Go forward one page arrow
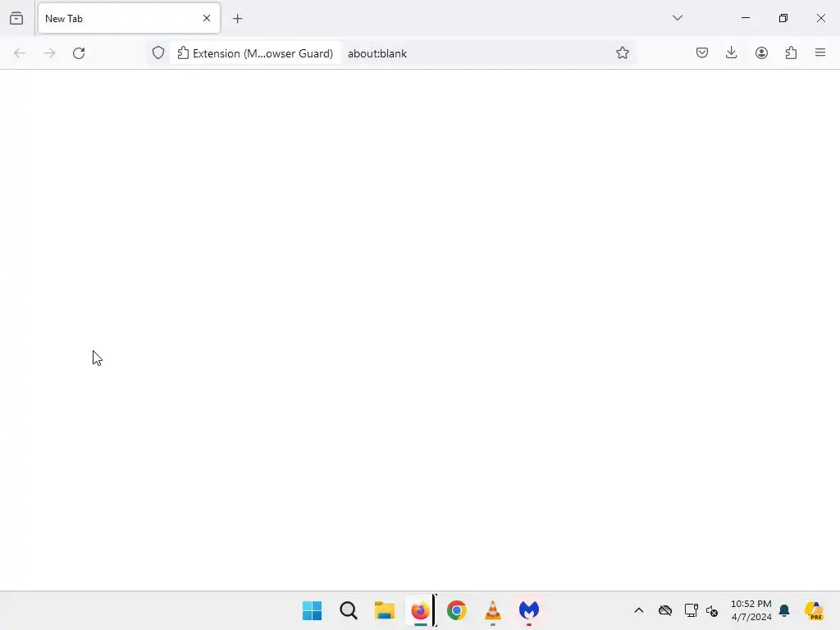Screen dimensions: 840x630 49,53
